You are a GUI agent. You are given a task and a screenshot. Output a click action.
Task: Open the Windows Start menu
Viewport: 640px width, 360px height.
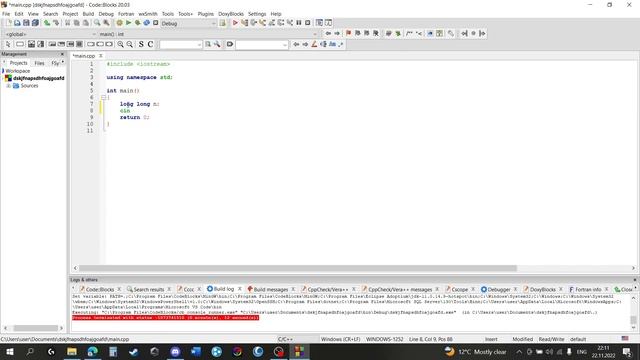click(x=9, y=351)
